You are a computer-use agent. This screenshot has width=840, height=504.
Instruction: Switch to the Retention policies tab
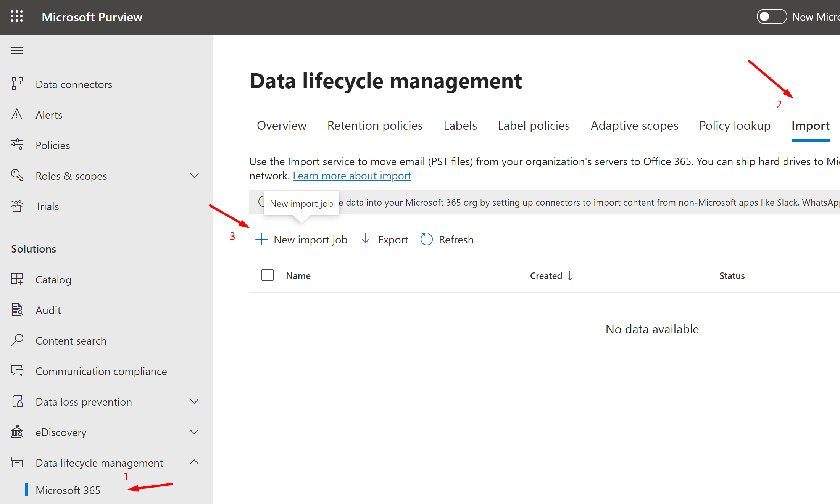point(374,126)
